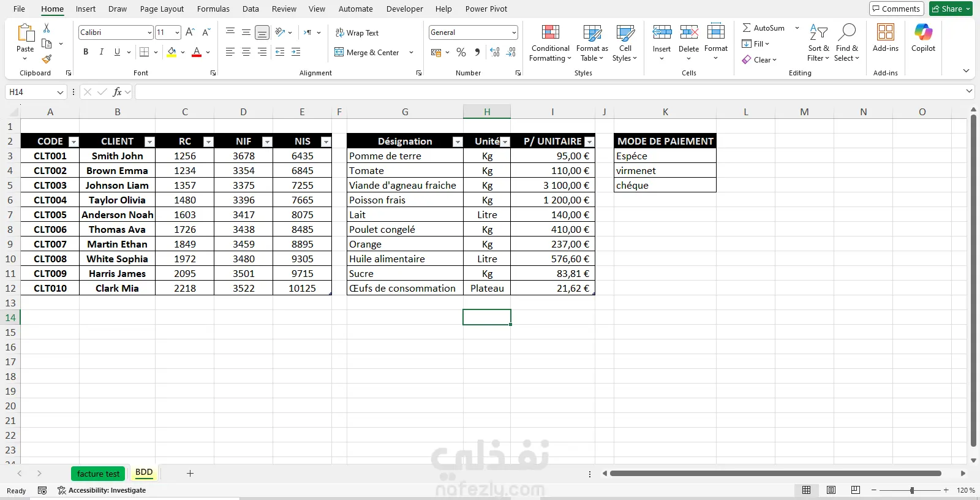Click inside the formula bar
Screen dimensions: 980x500
coord(550,92)
